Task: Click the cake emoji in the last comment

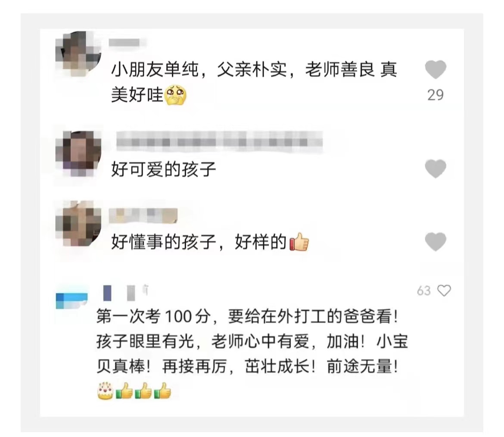Action: [106, 391]
